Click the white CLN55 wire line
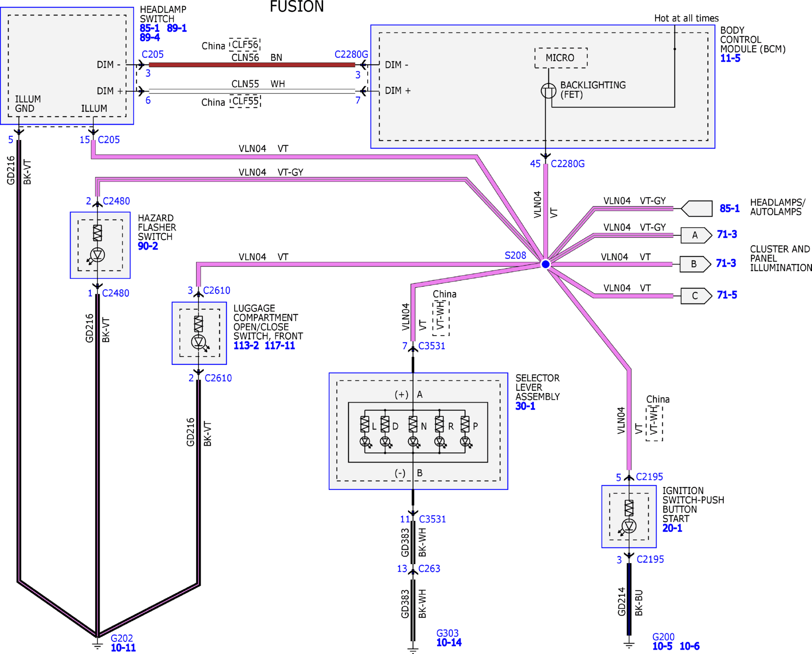 click(252, 91)
